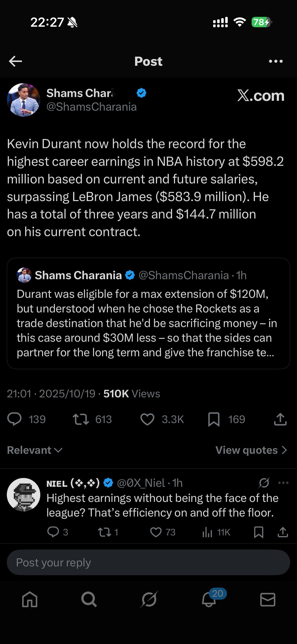297x644 pixels.
Task: Focus the 'Post your reply' field
Action: [x=148, y=562]
